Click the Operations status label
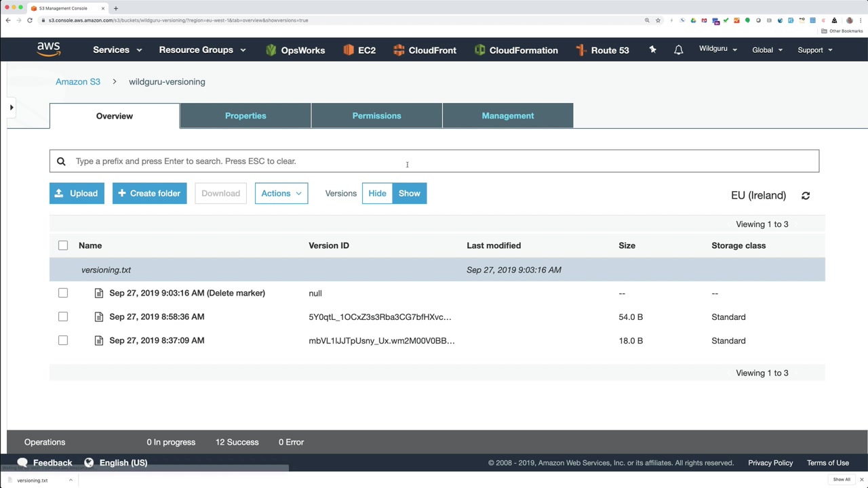 tap(45, 442)
